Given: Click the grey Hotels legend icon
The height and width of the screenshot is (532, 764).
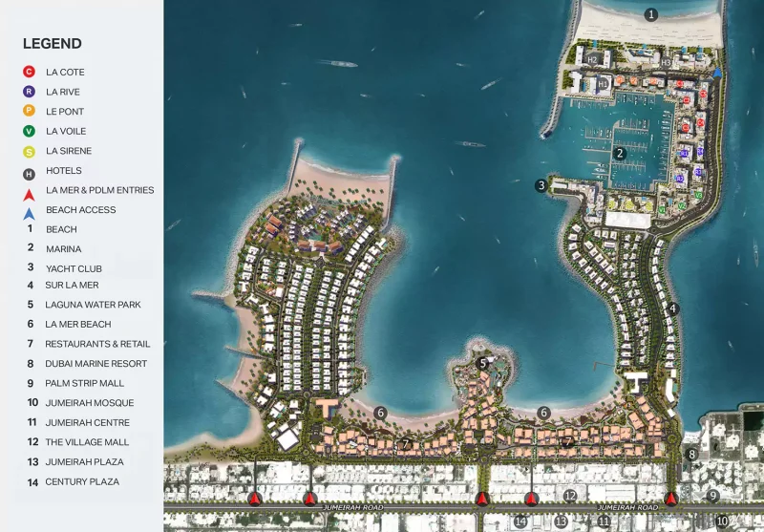Looking at the screenshot, I should tap(30, 171).
